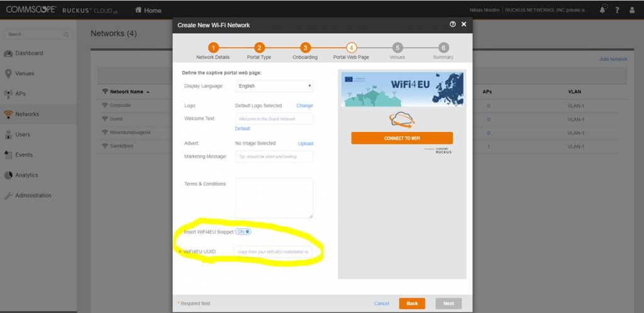Click Change link next to Logo
644x313 pixels.
304,106
